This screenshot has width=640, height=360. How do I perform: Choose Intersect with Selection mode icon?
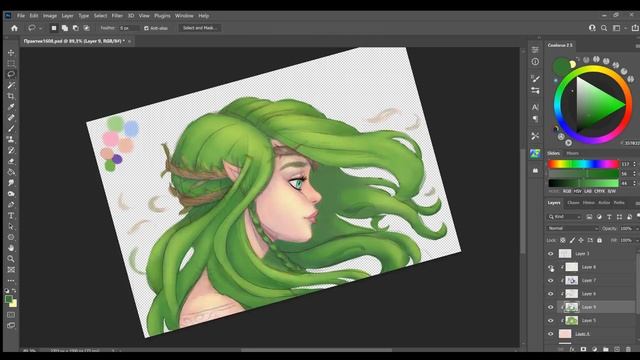(x=87, y=28)
